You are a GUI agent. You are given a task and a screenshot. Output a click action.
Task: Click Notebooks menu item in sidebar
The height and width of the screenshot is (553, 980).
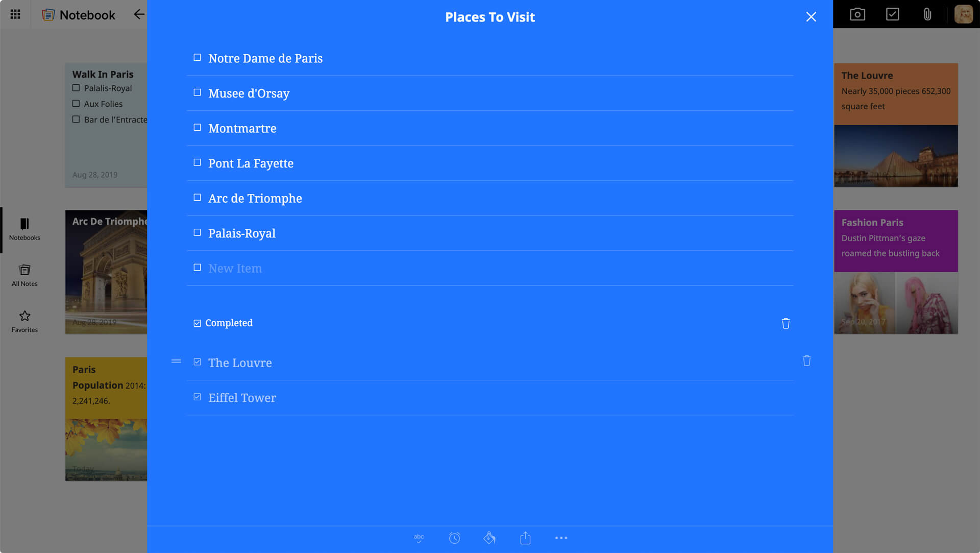click(24, 229)
